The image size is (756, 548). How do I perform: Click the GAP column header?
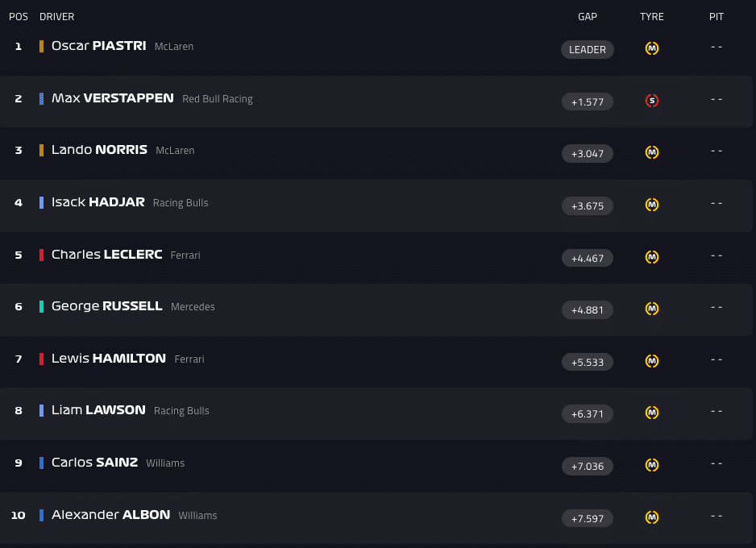[588, 17]
